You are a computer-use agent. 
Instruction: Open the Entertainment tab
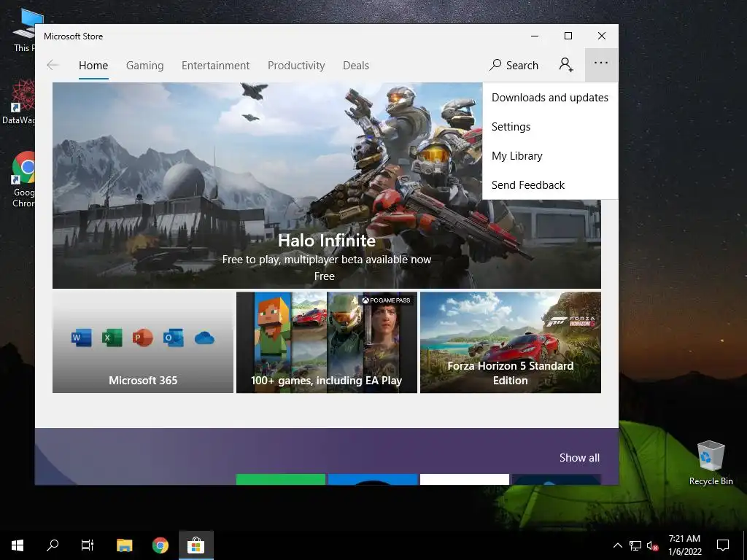tap(215, 65)
